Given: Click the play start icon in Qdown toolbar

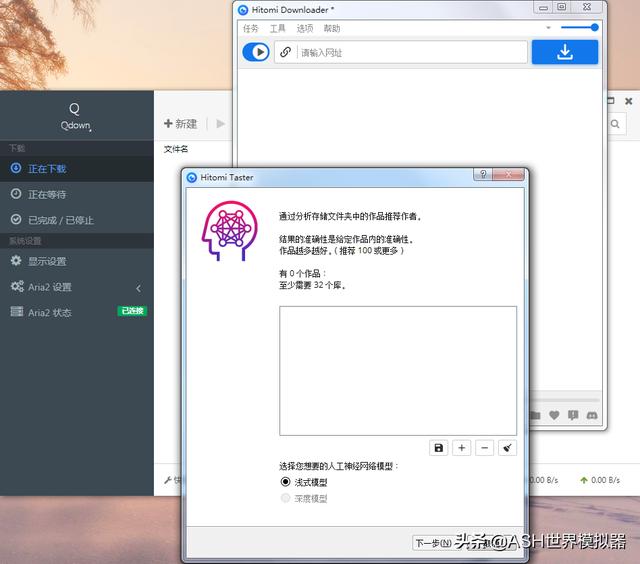Looking at the screenshot, I should point(220,123).
